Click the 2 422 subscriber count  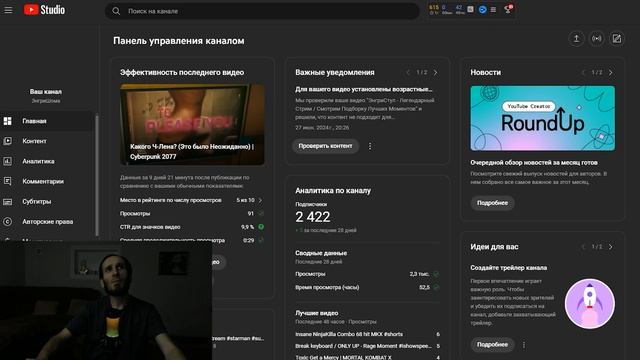[313, 217]
